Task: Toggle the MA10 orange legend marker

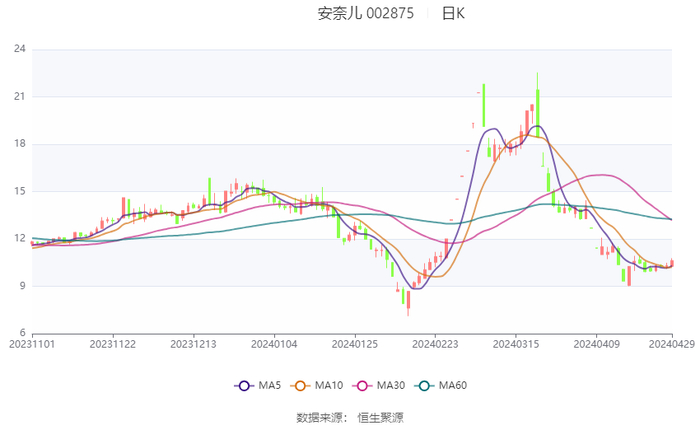Action: coord(302,386)
